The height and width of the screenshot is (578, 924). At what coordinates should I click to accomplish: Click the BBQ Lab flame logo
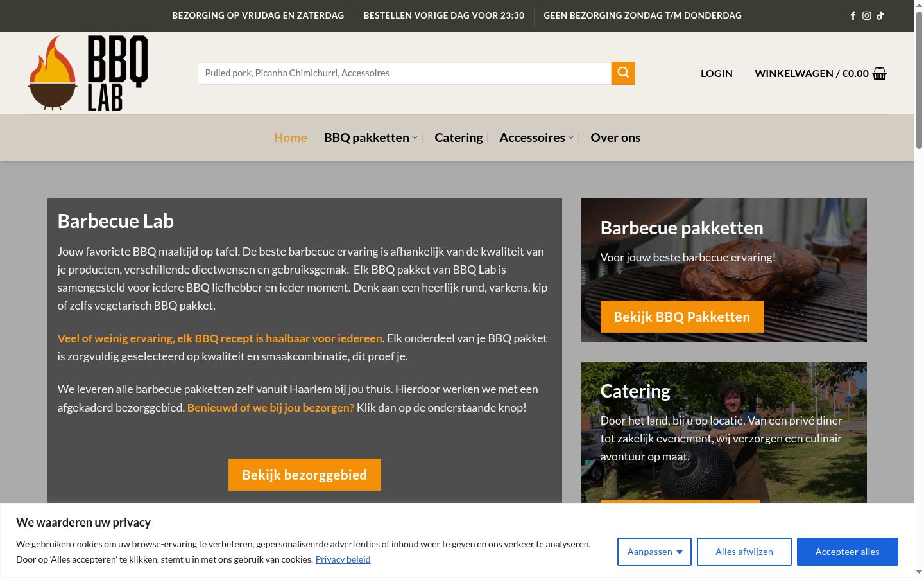point(88,73)
